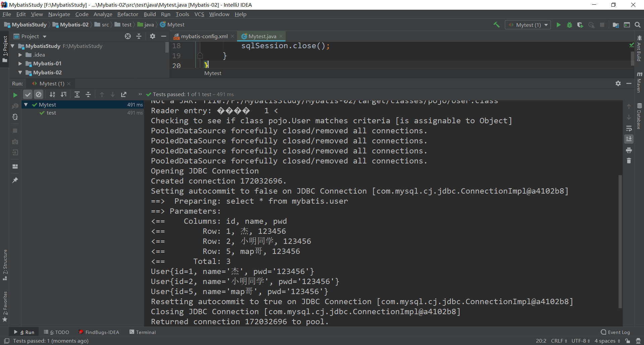Open UTF-8 encoding selector in status bar
This screenshot has width=644, height=345.
[x=581, y=341]
